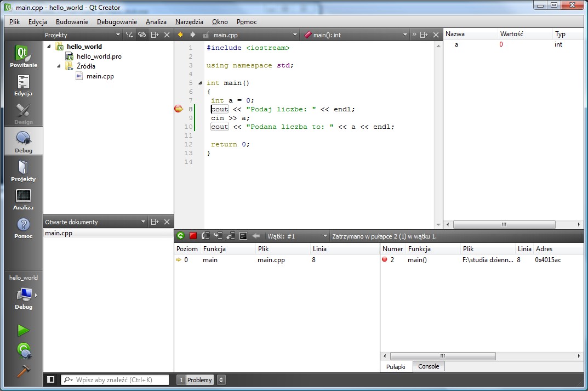The width and height of the screenshot is (588, 391).
Task: Toggle the breakpoint on line 8
Action: (x=179, y=109)
